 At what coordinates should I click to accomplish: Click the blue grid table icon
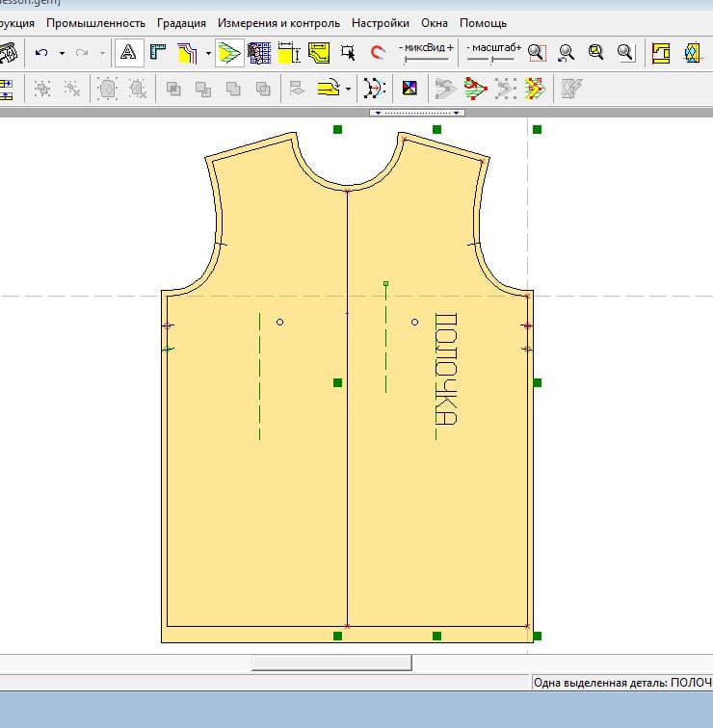pyautogui.click(x=259, y=53)
